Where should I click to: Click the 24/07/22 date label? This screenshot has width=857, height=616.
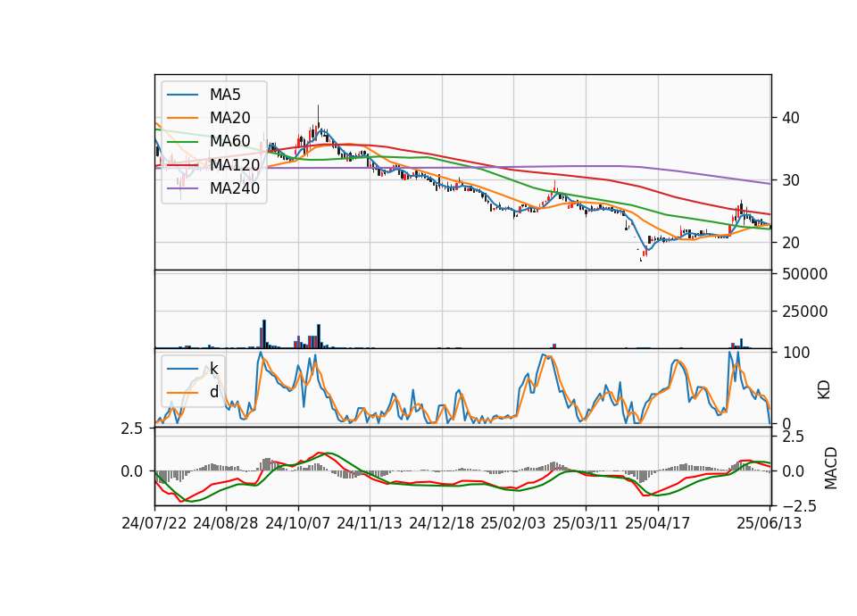pos(154,523)
